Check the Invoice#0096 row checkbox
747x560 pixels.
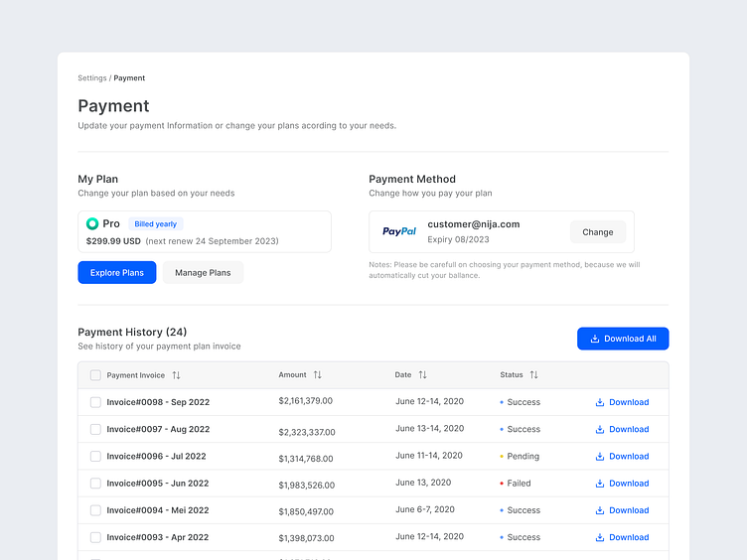coord(95,456)
